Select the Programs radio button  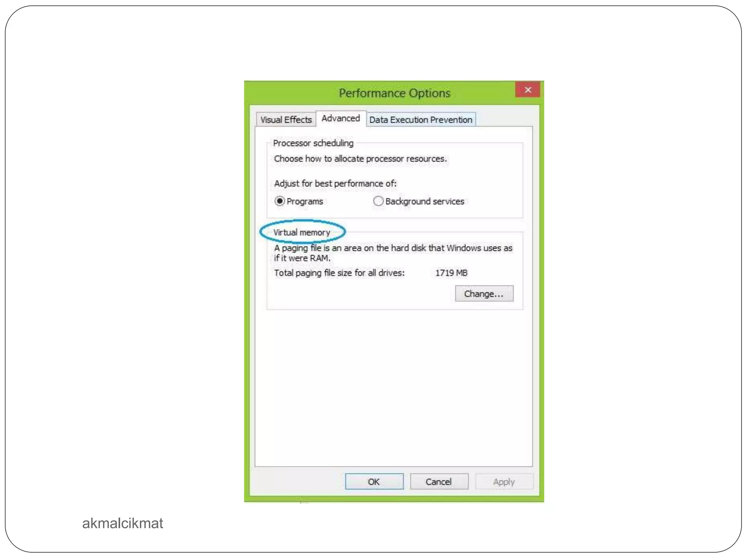point(280,201)
